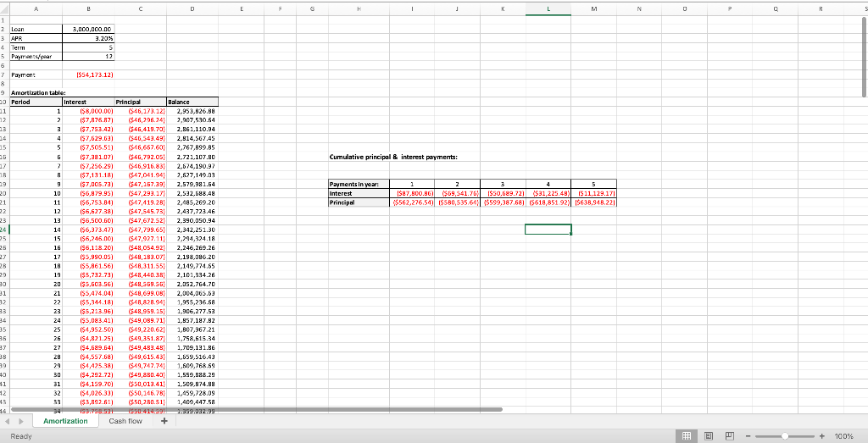Click the Amortization table: heading cell
The image size is (868, 443).
[x=36, y=93]
